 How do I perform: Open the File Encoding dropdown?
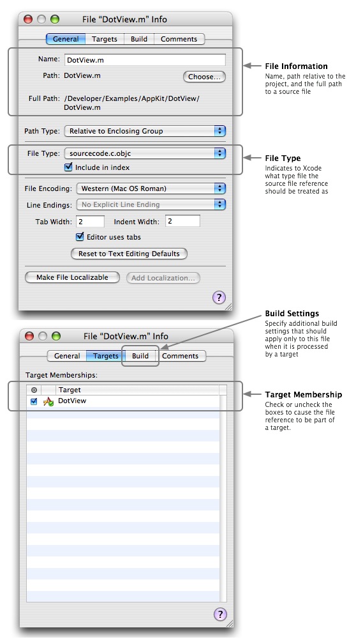pyautogui.click(x=151, y=188)
